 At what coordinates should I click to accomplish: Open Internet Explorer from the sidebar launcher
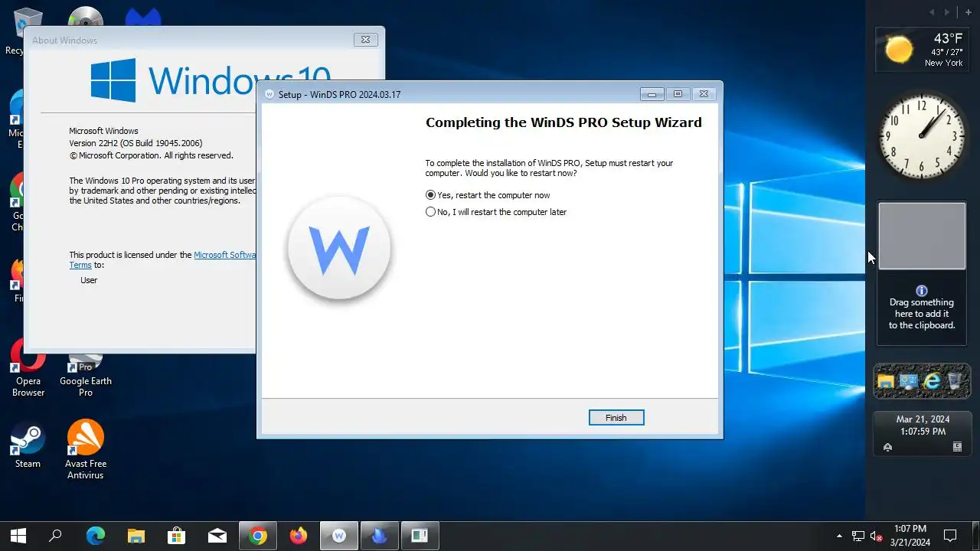pos(932,381)
